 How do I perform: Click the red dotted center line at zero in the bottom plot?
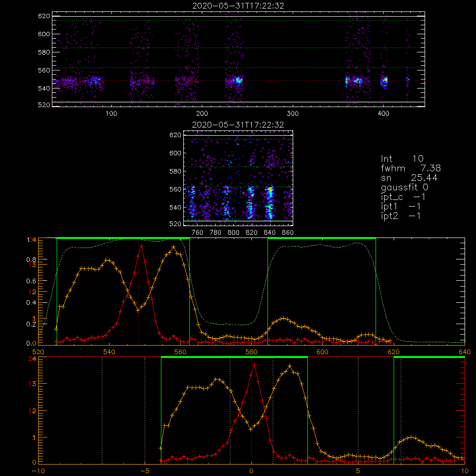(251, 410)
